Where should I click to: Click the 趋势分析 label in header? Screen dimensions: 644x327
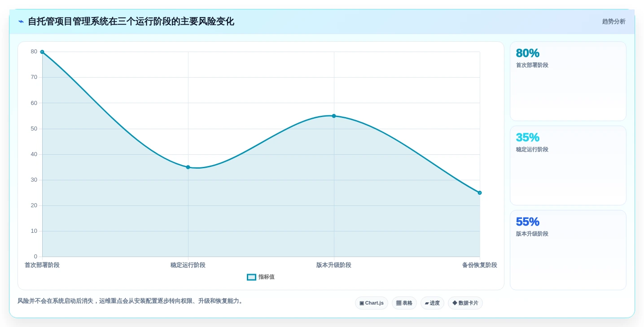613,22
